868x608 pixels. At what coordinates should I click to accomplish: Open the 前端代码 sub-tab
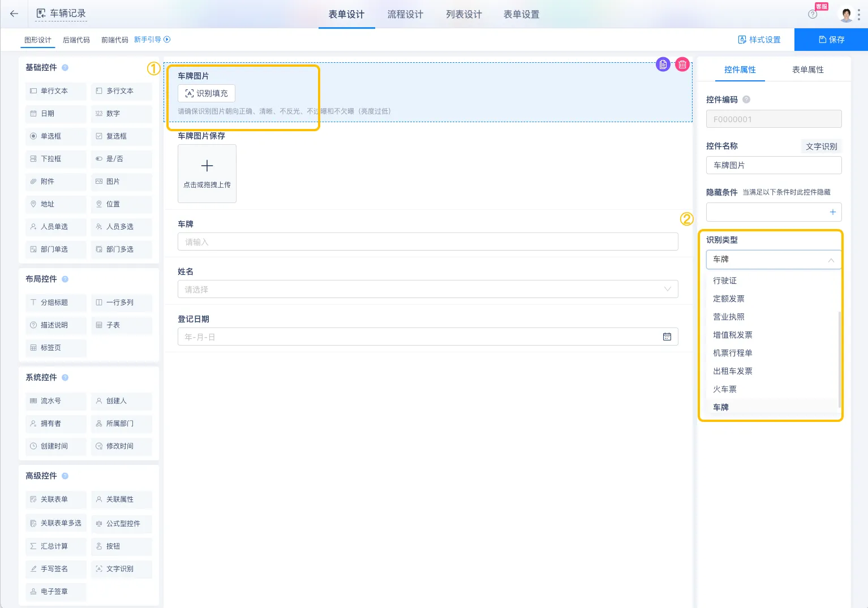click(115, 40)
